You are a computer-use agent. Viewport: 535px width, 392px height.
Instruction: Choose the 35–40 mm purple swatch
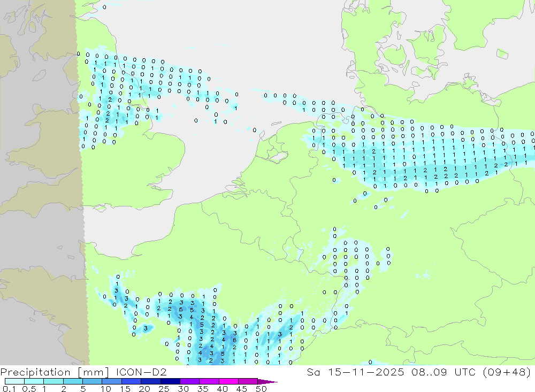click(x=209, y=381)
